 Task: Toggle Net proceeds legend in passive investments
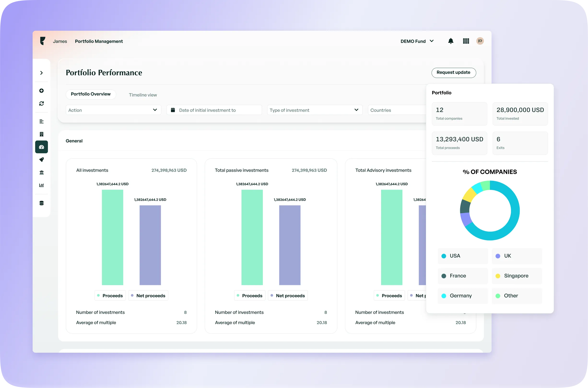(288, 296)
